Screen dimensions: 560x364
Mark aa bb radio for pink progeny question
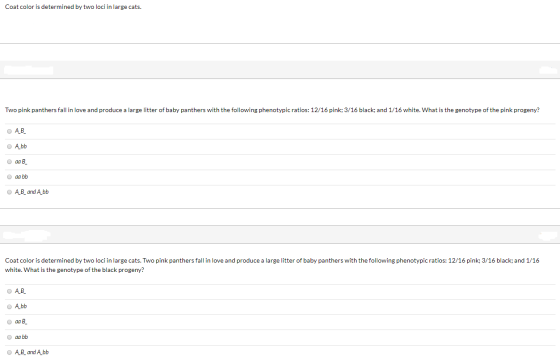[x=9, y=176]
